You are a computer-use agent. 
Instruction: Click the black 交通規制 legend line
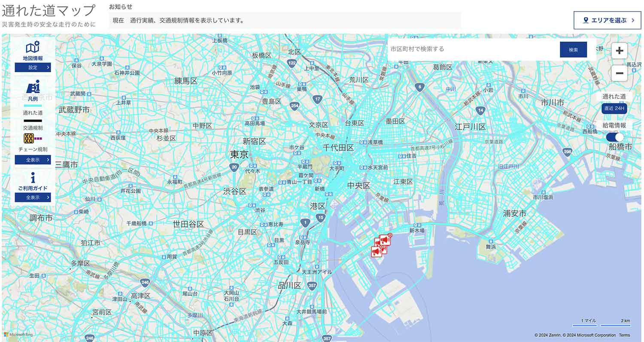pyautogui.click(x=33, y=121)
